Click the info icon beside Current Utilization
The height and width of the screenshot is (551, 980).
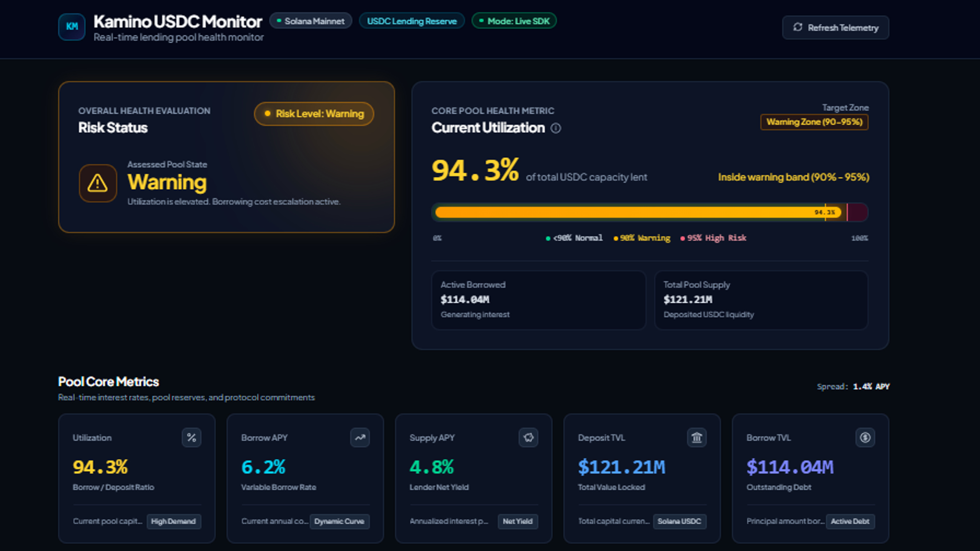(555, 128)
